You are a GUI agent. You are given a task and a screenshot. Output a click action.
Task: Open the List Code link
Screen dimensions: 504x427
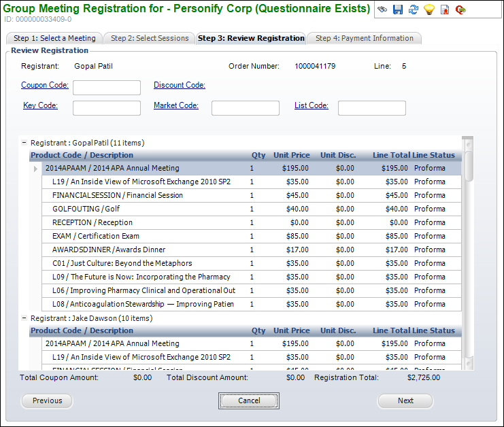click(x=312, y=105)
